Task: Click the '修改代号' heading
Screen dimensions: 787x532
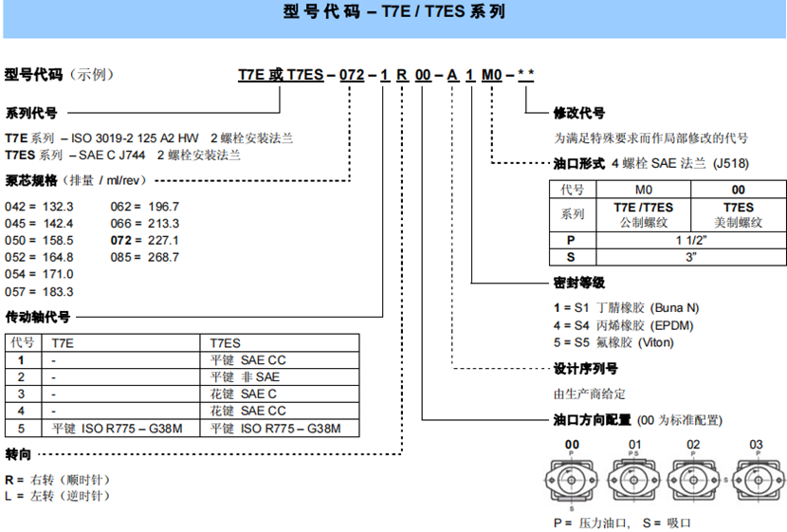Action: click(579, 113)
